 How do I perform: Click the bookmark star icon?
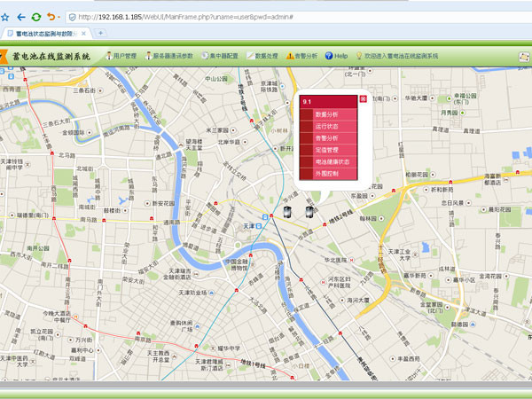[5, 16]
